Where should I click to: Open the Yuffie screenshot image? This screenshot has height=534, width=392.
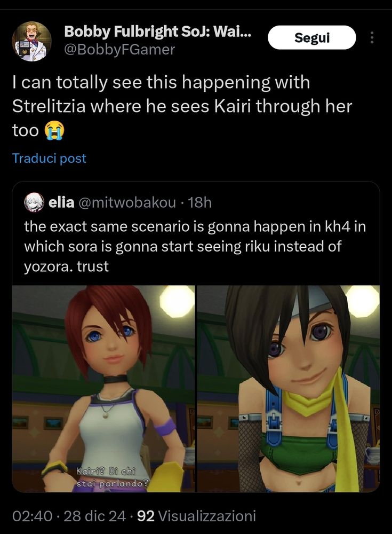coord(289,389)
